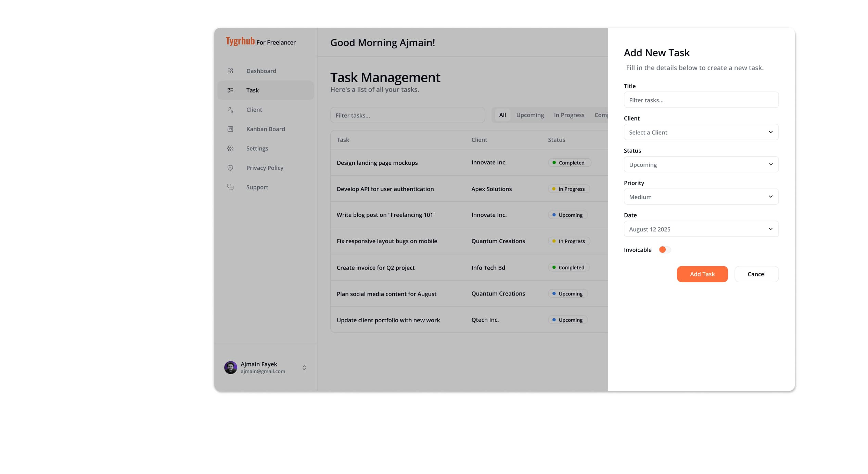868x474 pixels.
Task: Open the Date dropdown showing August 12 2025
Action: tap(701, 229)
